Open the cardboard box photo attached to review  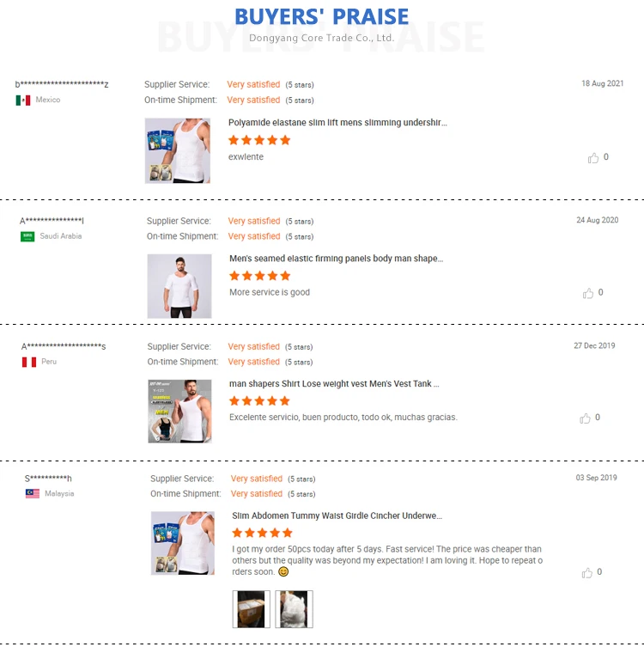click(251, 609)
